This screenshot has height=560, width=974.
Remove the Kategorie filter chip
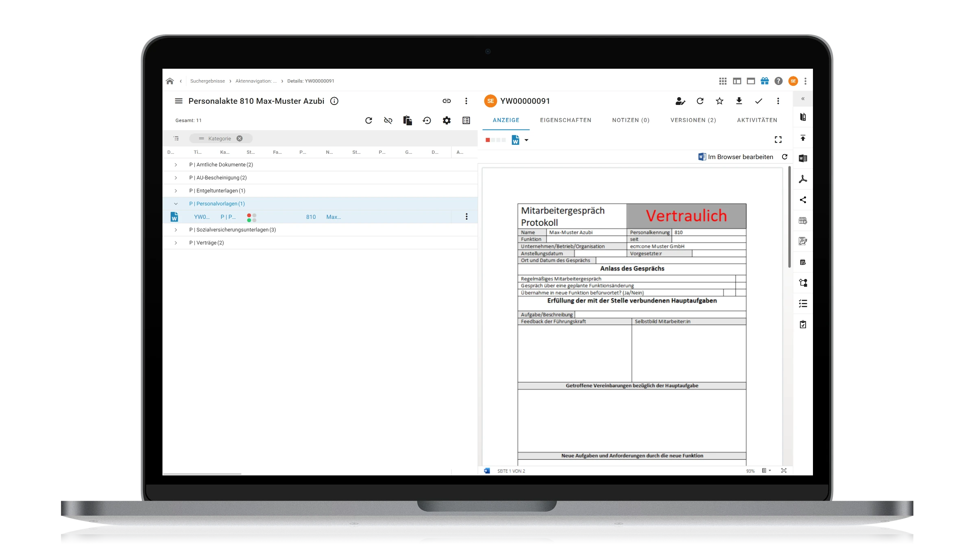[240, 138]
